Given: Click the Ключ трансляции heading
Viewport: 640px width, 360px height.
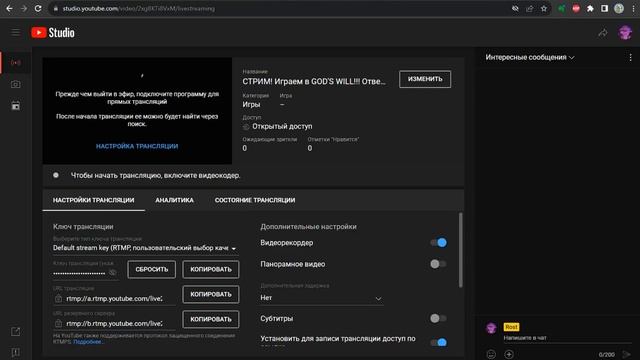Looking at the screenshot, I should [83, 227].
